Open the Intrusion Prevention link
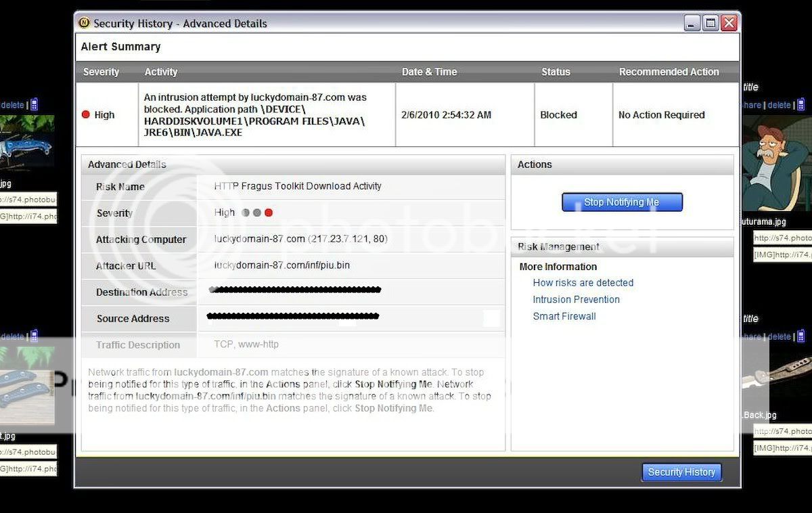812x513 pixels. (576, 300)
